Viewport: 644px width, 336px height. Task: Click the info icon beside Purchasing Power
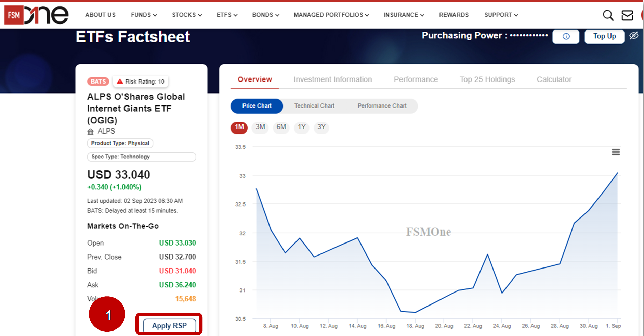566,37
